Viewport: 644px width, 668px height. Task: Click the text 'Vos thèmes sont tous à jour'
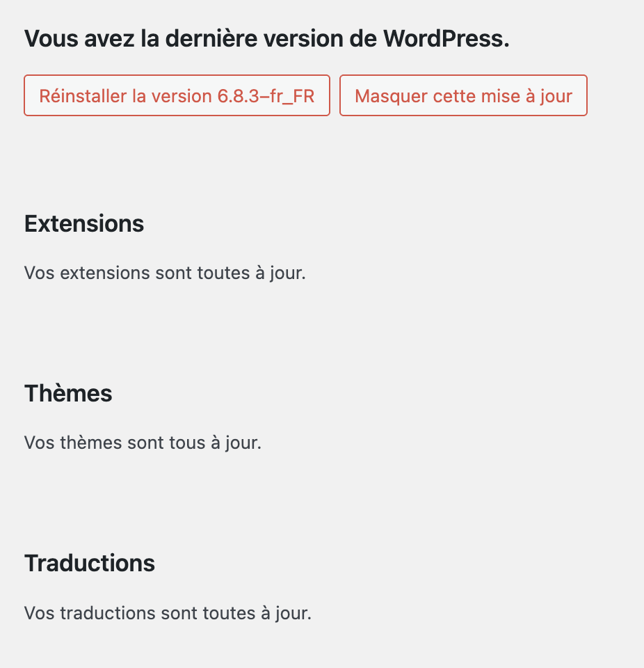143,443
